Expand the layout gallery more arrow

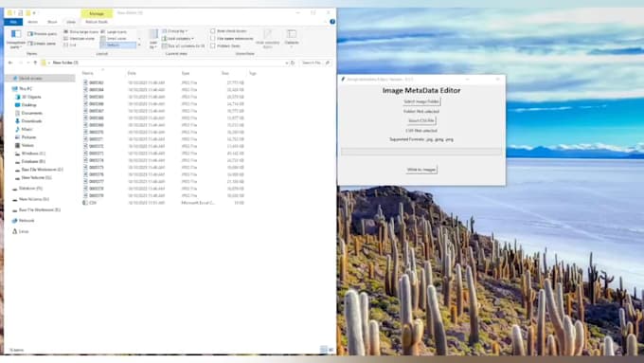click(139, 45)
